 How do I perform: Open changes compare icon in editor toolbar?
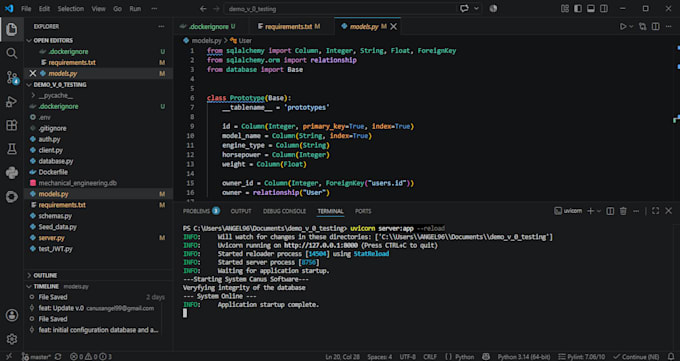(643, 26)
